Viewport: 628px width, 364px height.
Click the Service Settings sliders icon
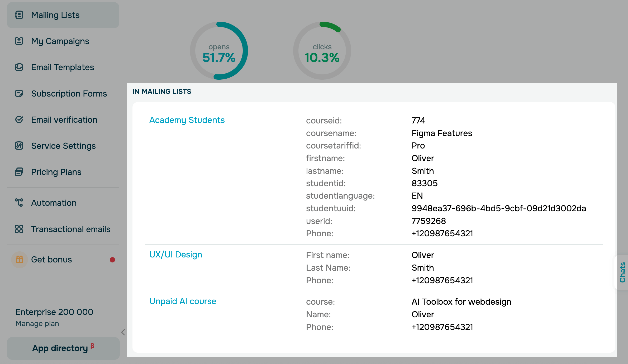[19, 146]
